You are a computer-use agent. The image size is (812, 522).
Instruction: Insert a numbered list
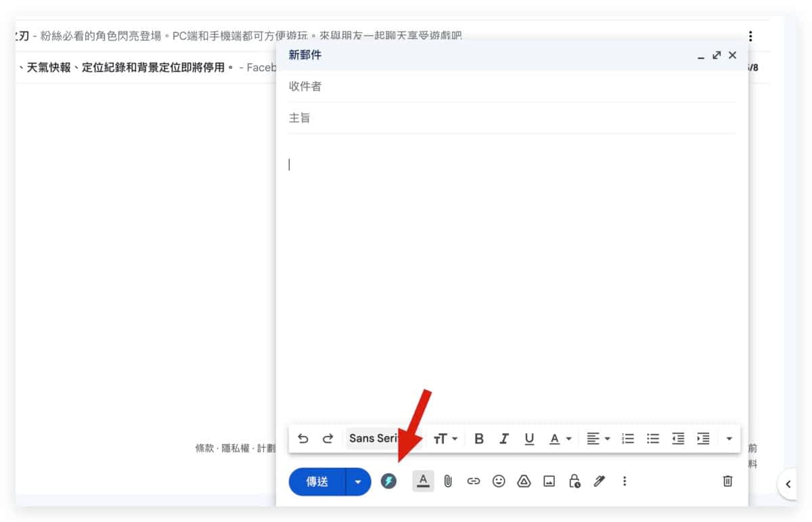[x=628, y=439]
